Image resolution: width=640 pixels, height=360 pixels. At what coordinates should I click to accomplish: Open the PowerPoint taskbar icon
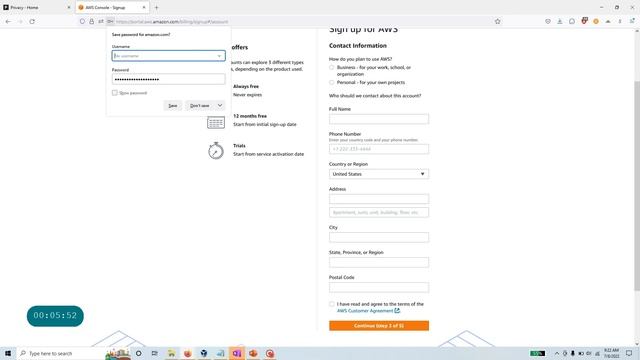pos(253,353)
